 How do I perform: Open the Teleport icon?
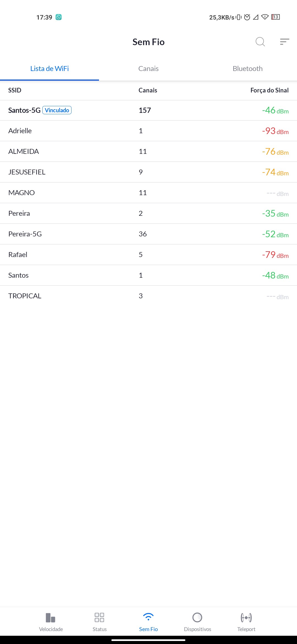246,618
